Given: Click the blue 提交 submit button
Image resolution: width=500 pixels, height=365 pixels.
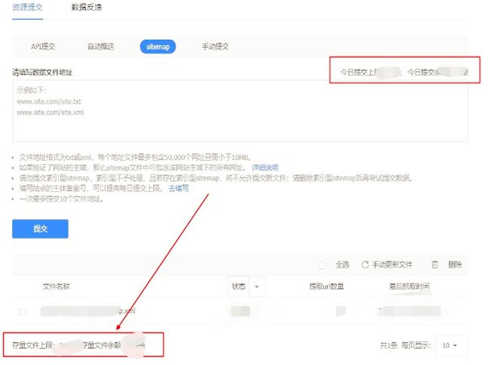Looking at the screenshot, I should 40,229.
